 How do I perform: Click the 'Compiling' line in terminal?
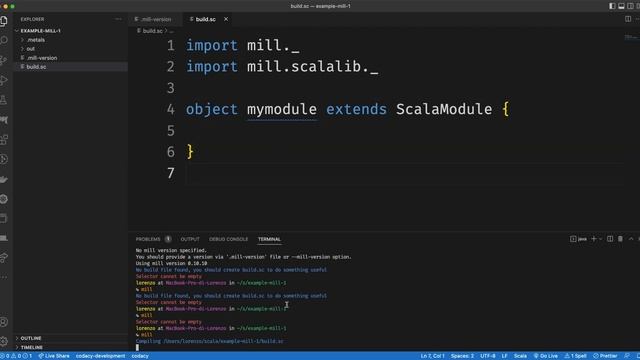tap(209, 341)
